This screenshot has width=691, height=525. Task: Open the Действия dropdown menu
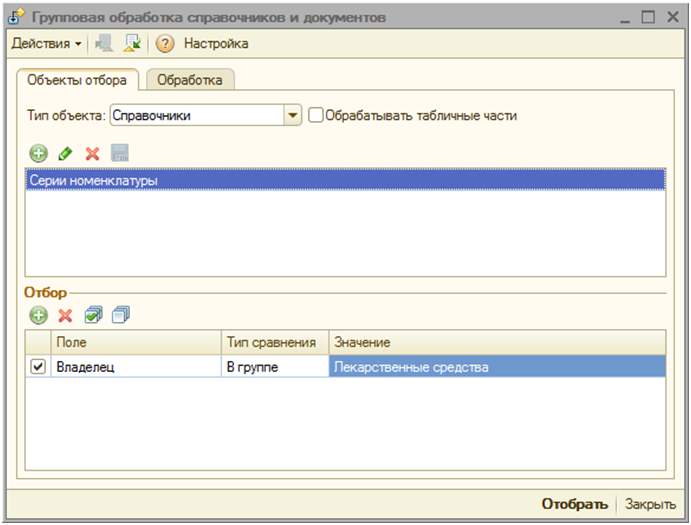click(46, 44)
